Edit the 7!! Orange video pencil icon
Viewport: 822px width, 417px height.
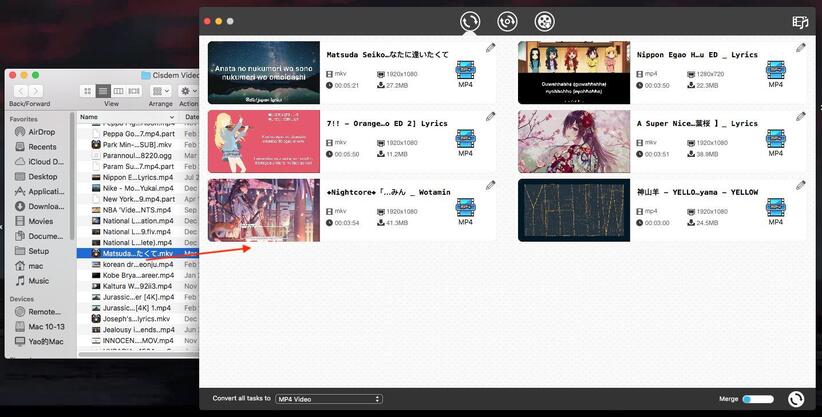coord(490,117)
